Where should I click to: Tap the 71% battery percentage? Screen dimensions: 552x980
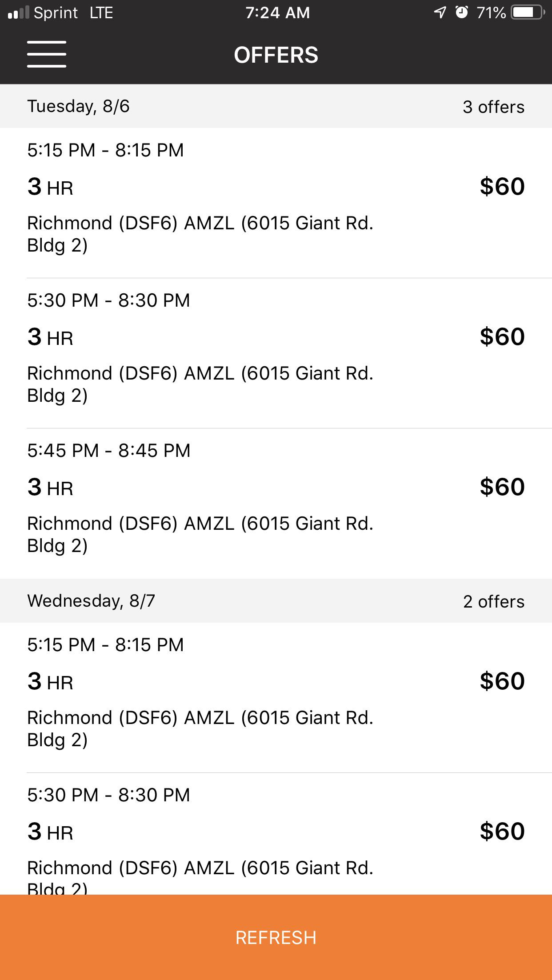point(491,12)
